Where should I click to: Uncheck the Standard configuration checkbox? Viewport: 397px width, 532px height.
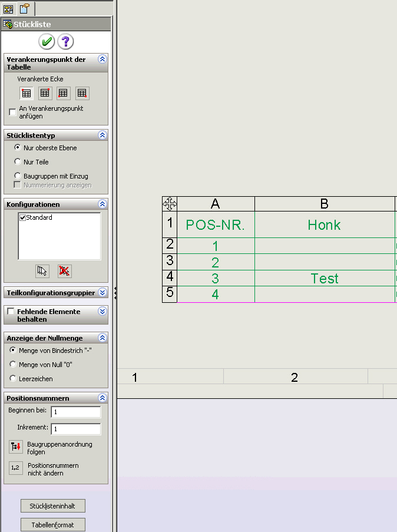[23, 217]
